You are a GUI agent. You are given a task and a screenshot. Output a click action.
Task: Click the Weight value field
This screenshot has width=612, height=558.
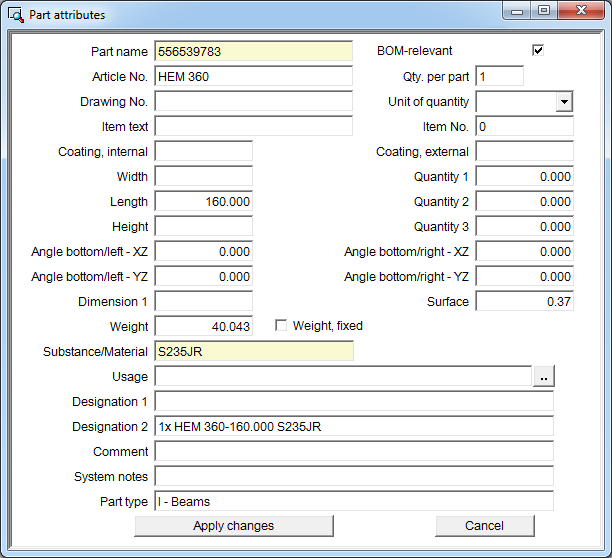204,327
